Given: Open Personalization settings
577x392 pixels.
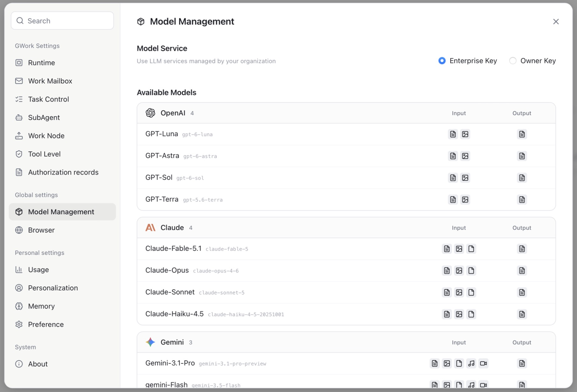Looking at the screenshot, I should click(62, 288).
